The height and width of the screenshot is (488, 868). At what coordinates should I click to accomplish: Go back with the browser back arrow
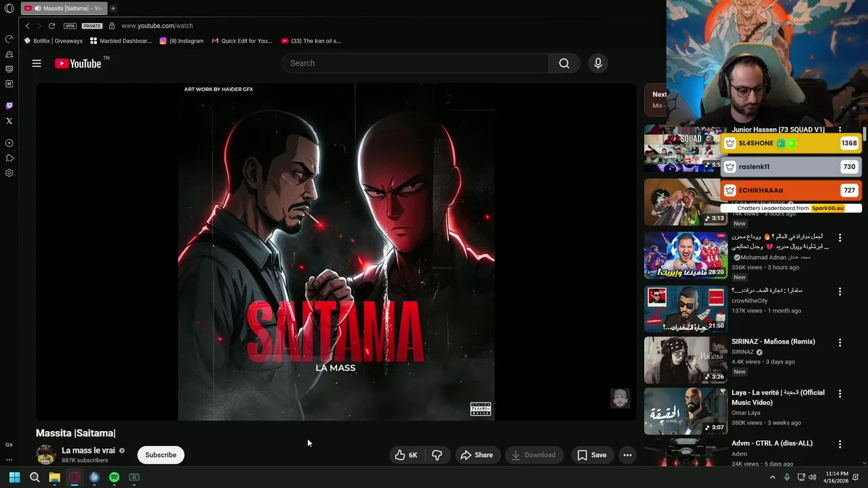tap(27, 26)
